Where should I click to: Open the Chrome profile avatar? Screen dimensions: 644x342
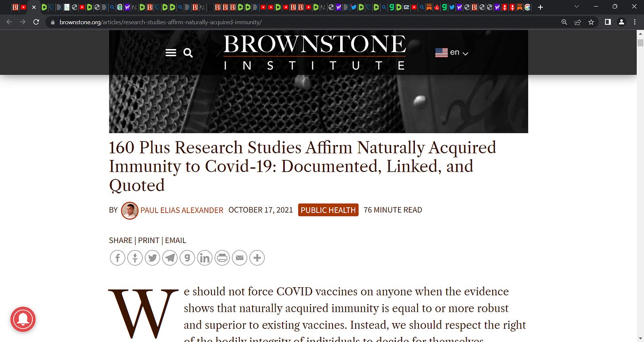621,22
